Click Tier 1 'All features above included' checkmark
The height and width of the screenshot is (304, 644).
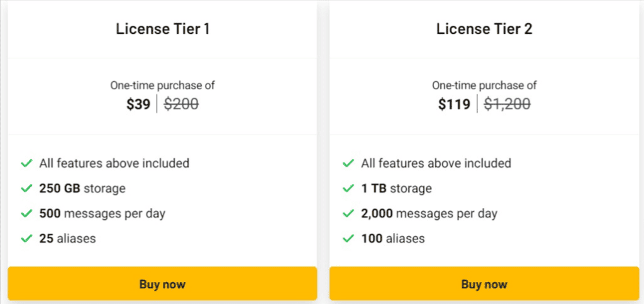(x=26, y=163)
